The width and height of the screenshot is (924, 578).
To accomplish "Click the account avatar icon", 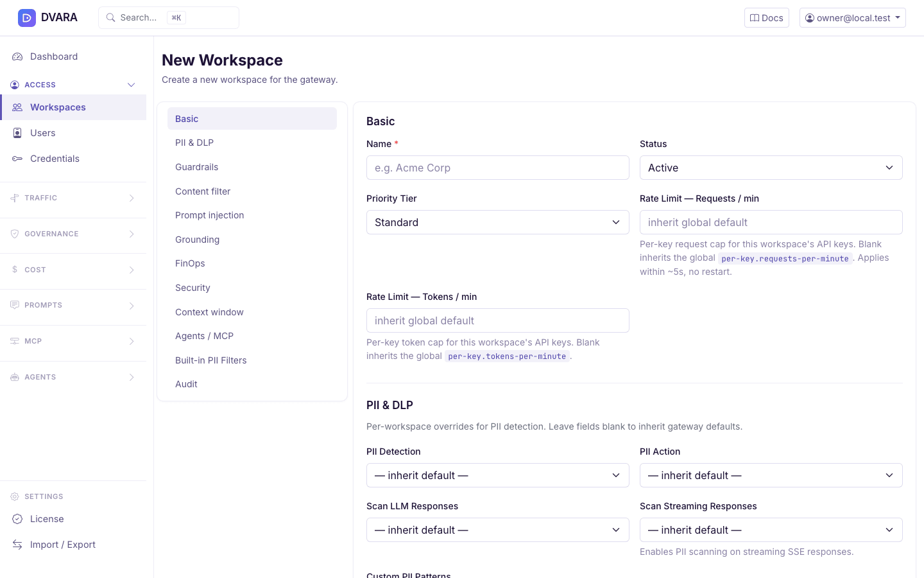I will click(x=810, y=18).
